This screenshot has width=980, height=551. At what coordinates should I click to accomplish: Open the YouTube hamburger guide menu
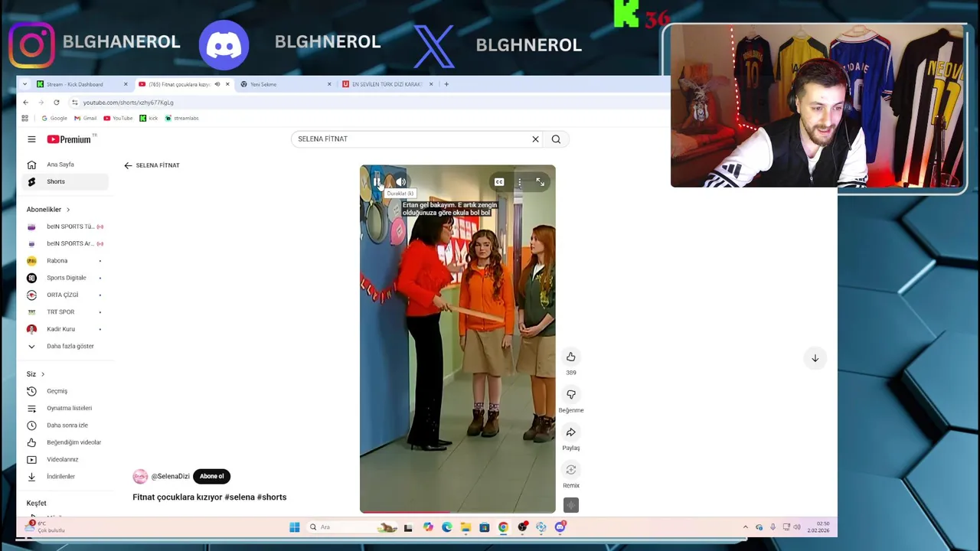(31, 139)
